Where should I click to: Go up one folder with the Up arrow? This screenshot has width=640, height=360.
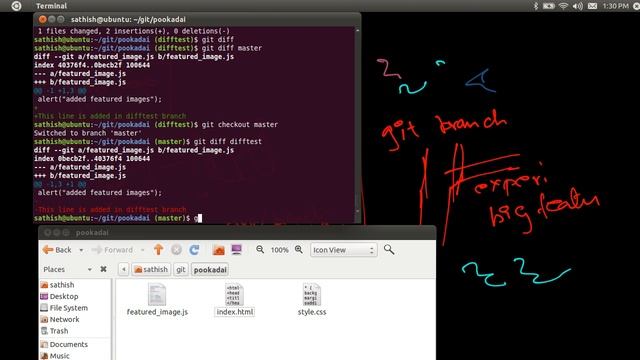pyautogui.click(x=158, y=249)
